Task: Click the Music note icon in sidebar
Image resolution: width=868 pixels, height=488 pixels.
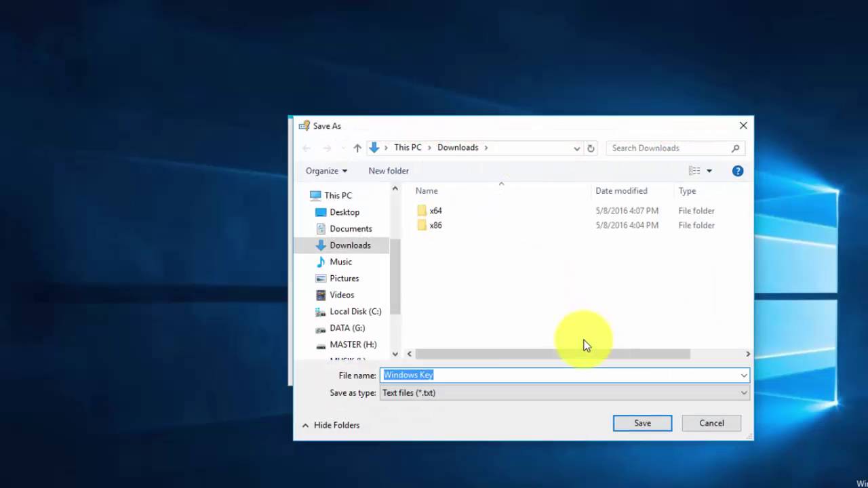Action: (x=321, y=262)
